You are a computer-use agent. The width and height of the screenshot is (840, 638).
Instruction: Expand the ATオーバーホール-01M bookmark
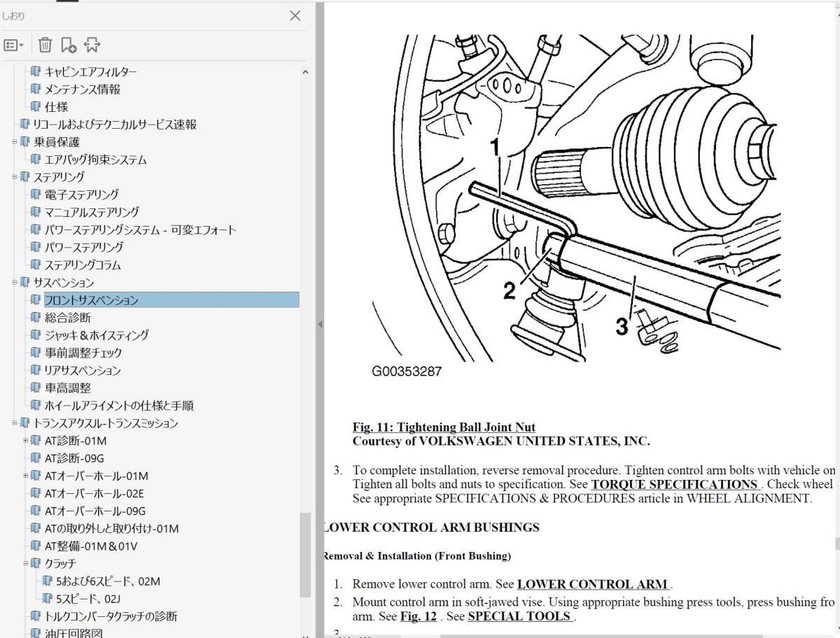coord(26,476)
